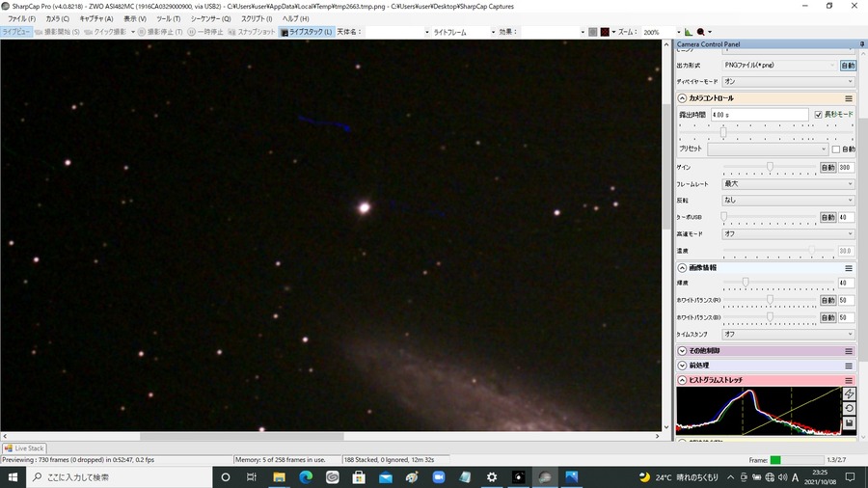The image size is (868, 488).
Task: Click the 一時停止 button
Action: (x=205, y=32)
